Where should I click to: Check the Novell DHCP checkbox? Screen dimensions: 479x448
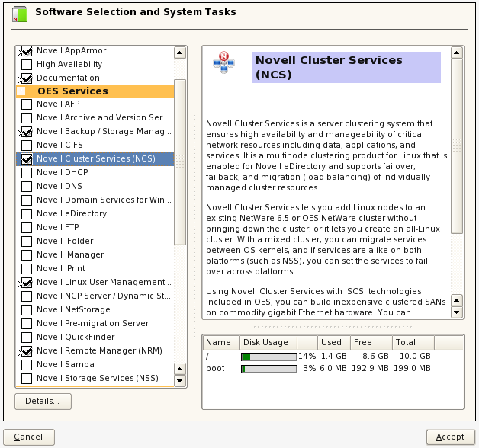27,173
